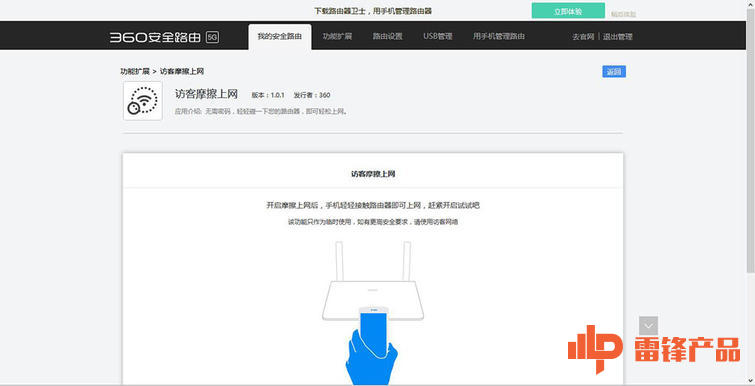Viewport: 755px width, 386px height.
Task: Open the 路由设置 tab
Action: [388, 37]
